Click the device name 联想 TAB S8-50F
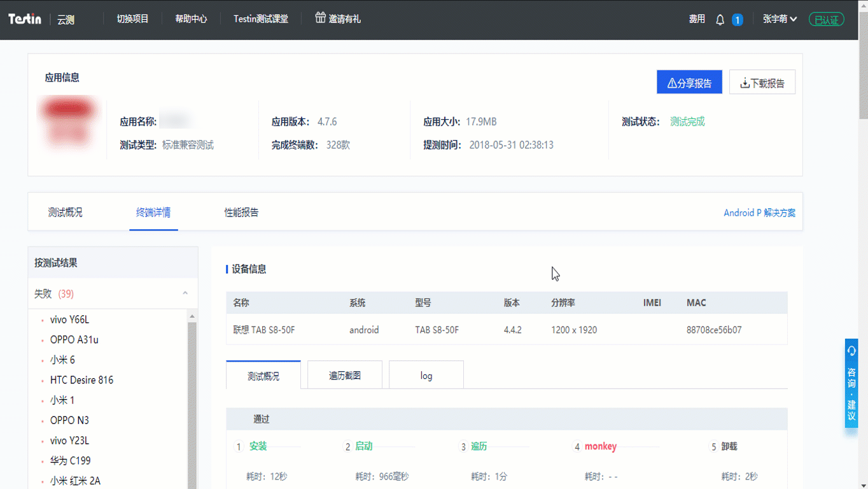The image size is (868, 489). tap(263, 330)
